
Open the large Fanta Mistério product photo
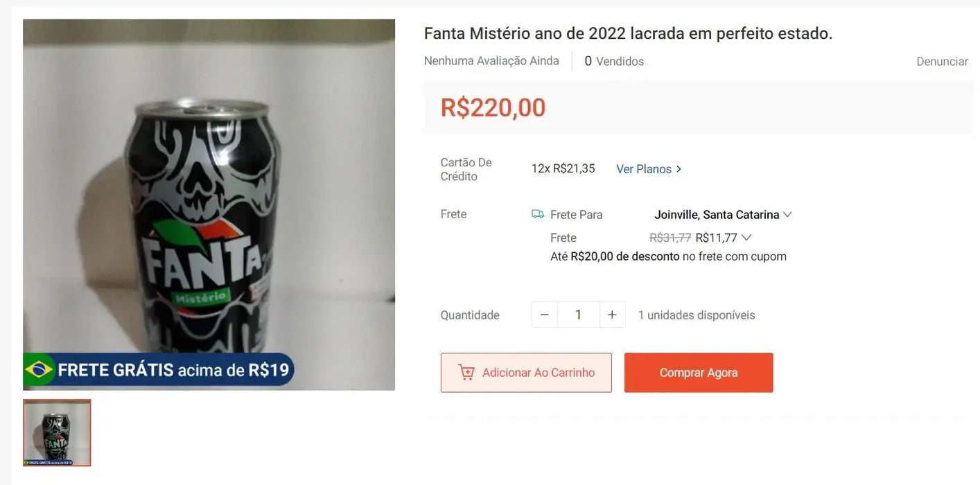click(209, 204)
